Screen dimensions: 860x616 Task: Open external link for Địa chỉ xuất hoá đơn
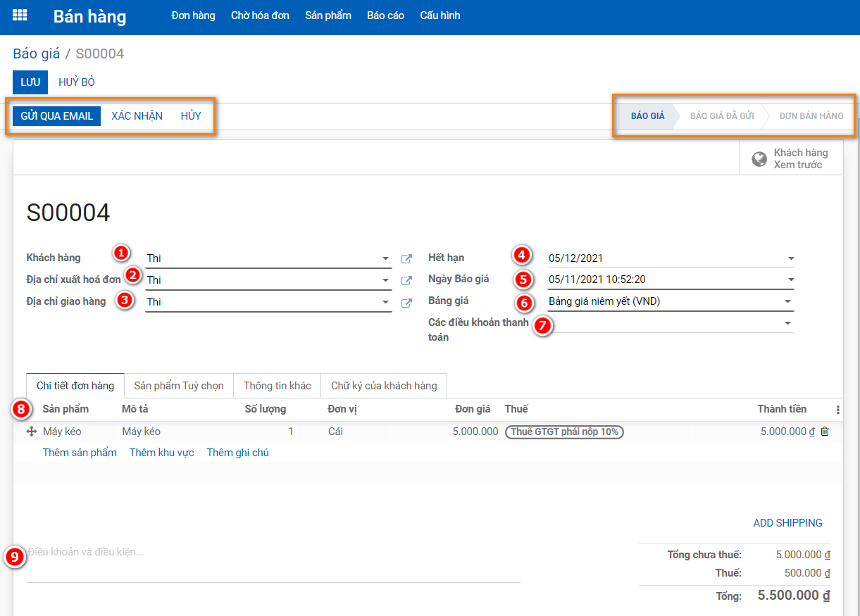406,280
